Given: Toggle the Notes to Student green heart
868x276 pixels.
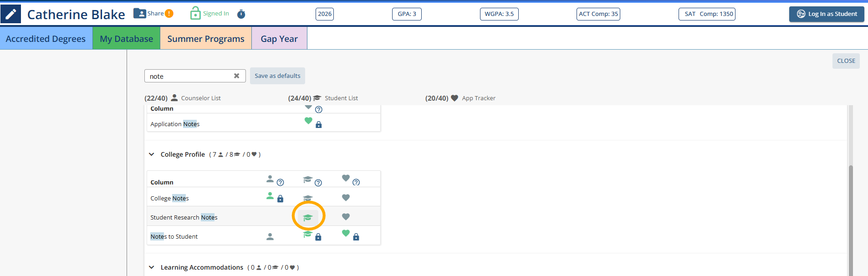Looking at the screenshot, I should 346,233.
